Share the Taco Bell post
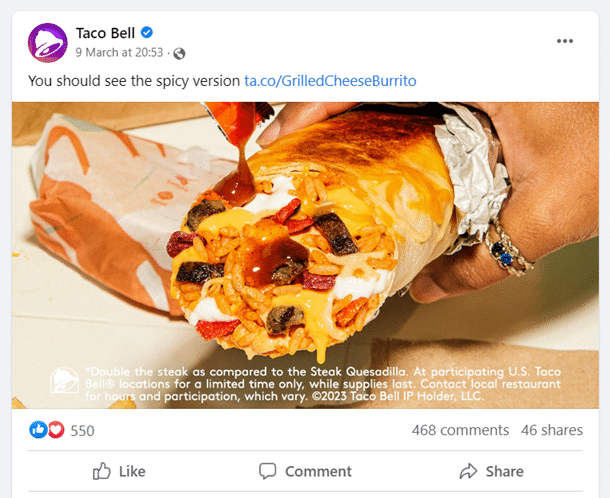The width and height of the screenshot is (610, 498). pos(491,471)
